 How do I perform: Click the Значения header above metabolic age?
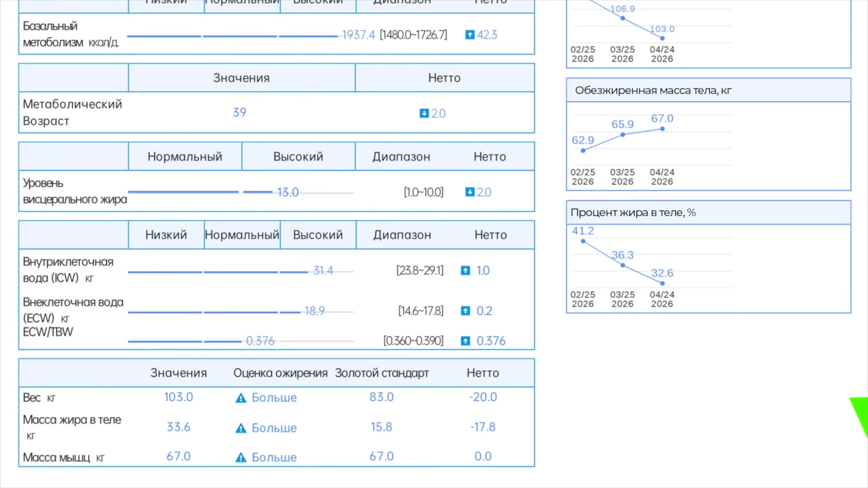[241, 78]
